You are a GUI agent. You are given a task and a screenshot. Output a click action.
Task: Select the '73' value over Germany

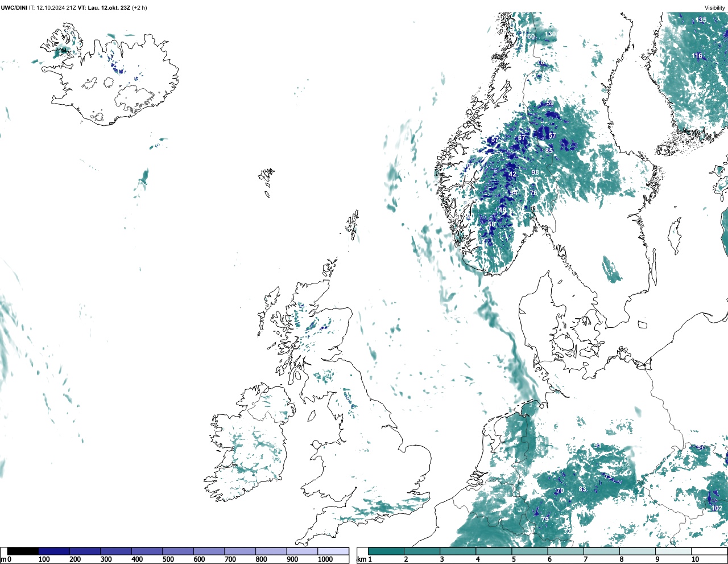click(608, 477)
